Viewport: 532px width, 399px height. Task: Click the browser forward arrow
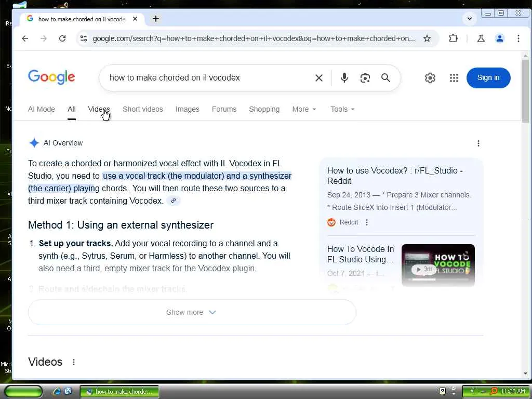[x=44, y=38]
